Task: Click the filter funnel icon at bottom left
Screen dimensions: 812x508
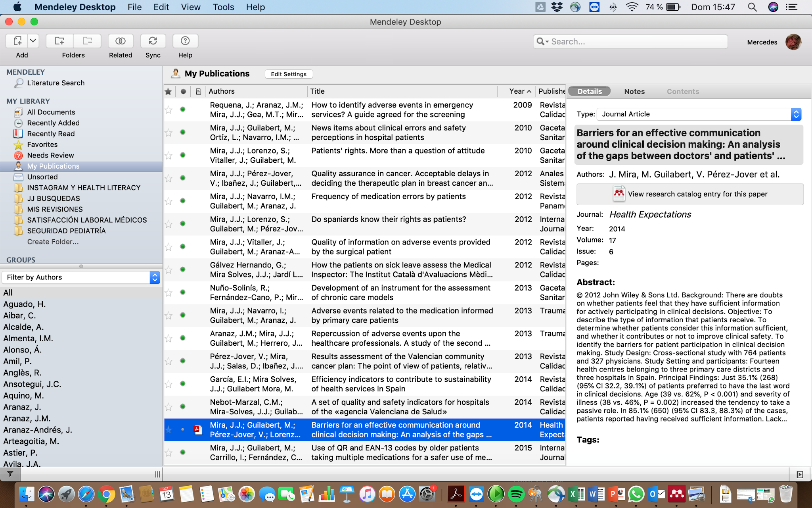Action: click(x=10, y=474)
